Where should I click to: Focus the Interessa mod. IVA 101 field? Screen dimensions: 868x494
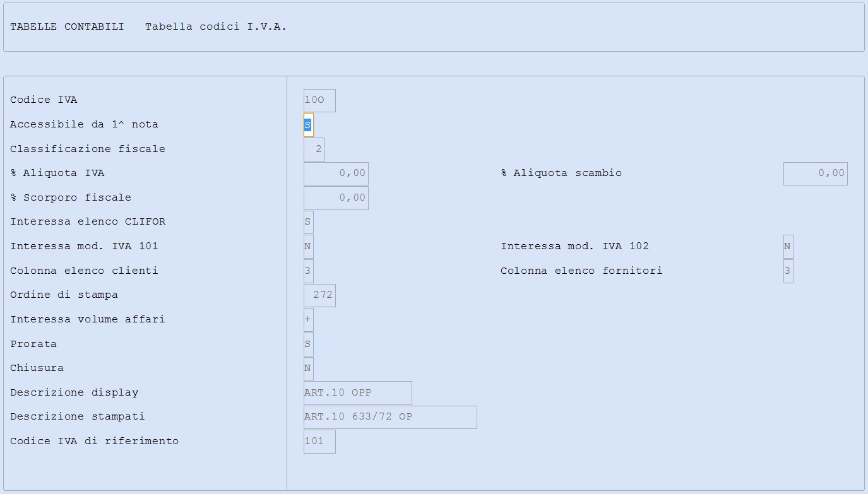(308, 247)
